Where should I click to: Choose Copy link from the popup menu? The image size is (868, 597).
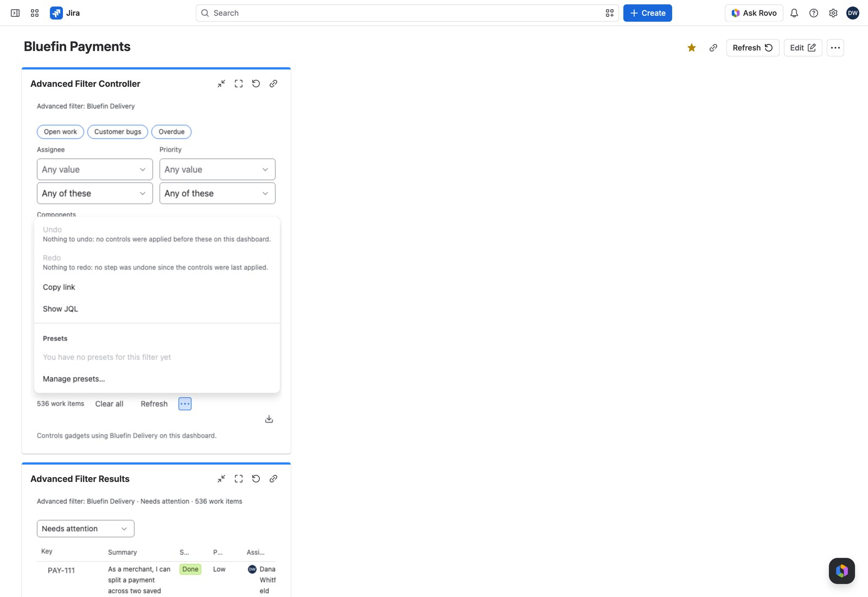(x=157, y=287)
